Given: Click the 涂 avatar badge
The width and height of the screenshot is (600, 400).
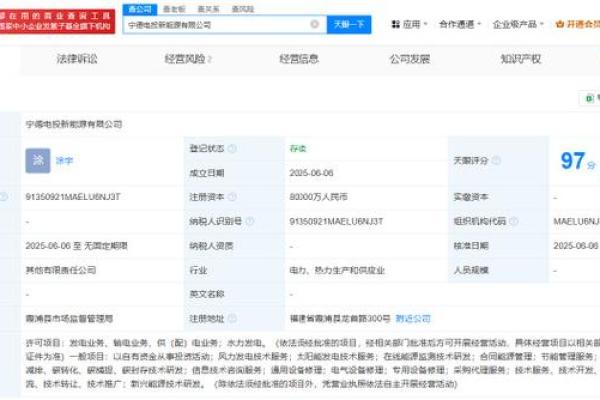Looking at the screenshot, I should coord(38,161).
